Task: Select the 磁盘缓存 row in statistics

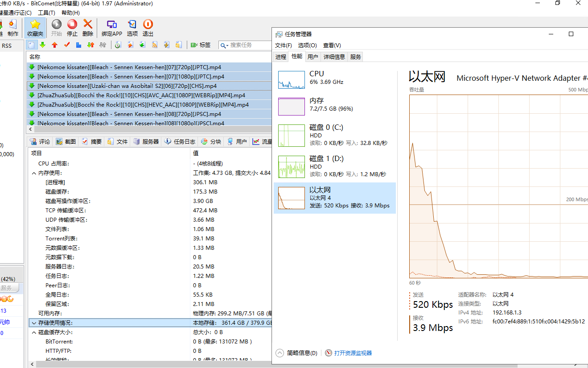Action: point(150,192)
